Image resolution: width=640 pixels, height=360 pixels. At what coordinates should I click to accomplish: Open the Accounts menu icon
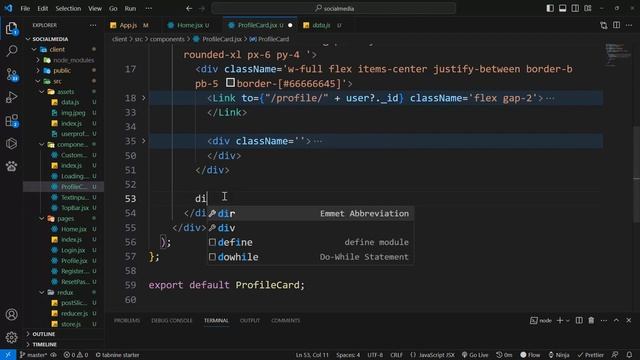click(11, 314)
